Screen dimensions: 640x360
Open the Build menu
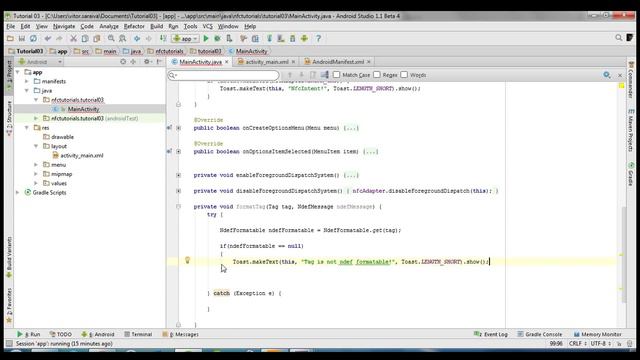156,26
